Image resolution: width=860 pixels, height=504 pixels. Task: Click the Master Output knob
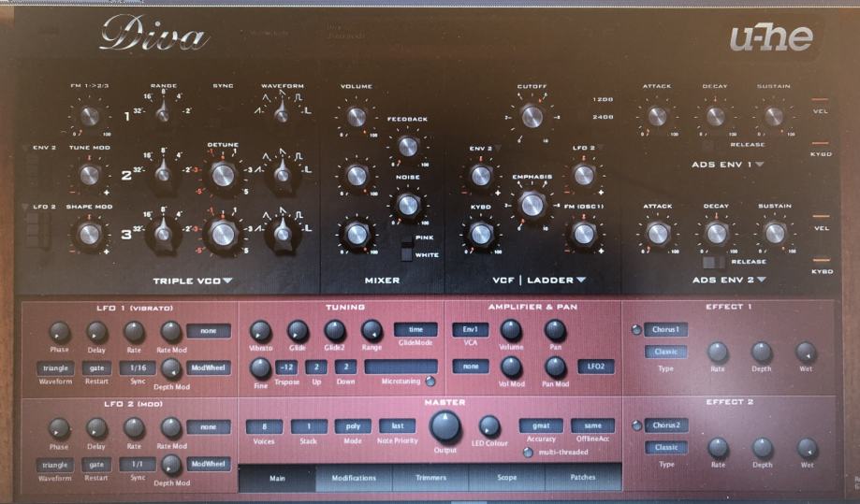click(445, 426)
